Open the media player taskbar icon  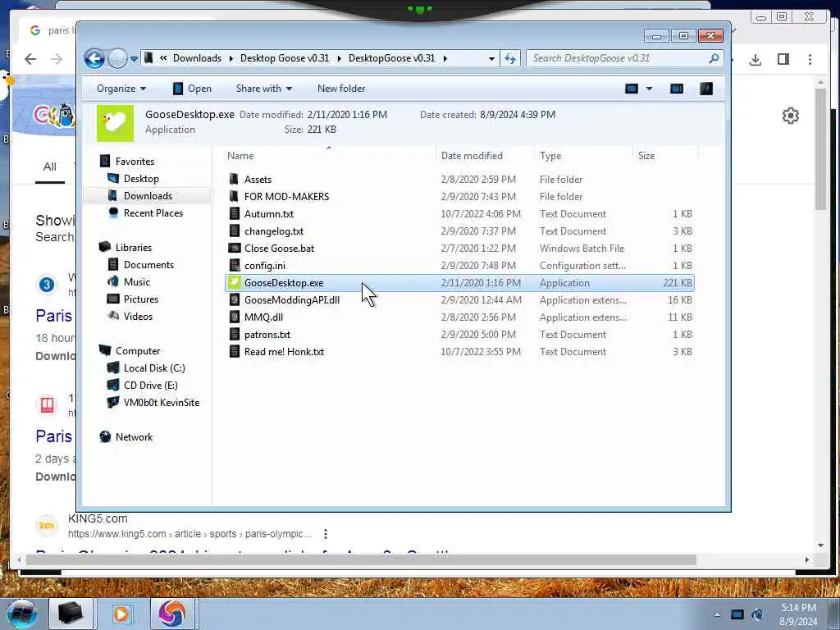(122, 614)
